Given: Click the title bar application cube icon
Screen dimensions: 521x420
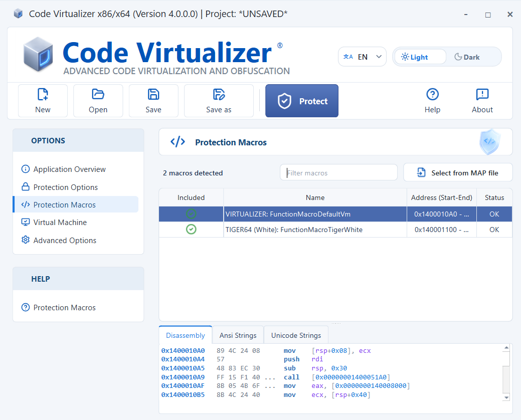Looking at the screenshot, I should (x=18, y=14).
